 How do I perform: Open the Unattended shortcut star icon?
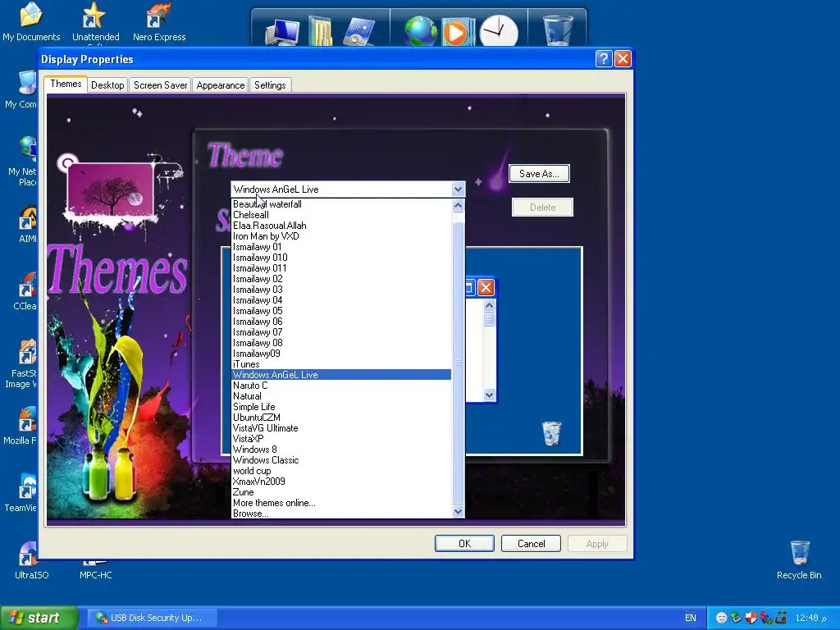click(x=95, y=21)
